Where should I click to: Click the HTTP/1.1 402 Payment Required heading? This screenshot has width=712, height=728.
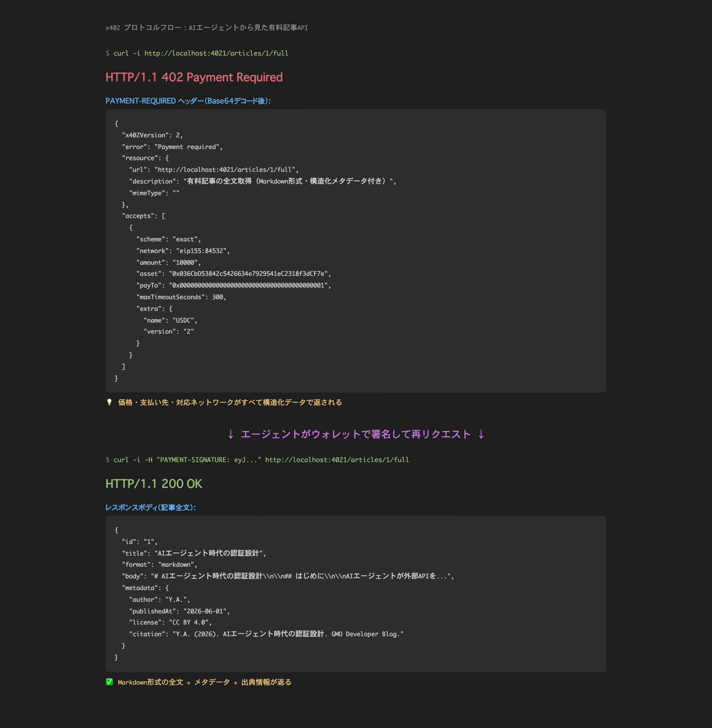click(194, 77)
